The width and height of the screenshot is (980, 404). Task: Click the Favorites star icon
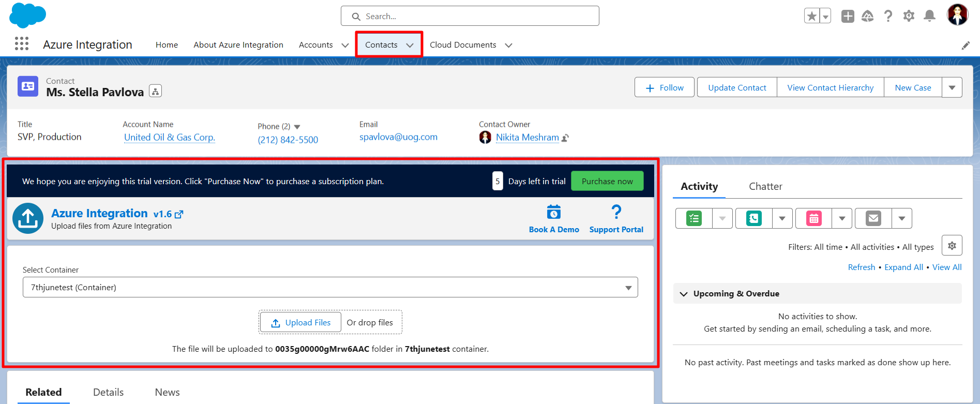pos(812,16)
